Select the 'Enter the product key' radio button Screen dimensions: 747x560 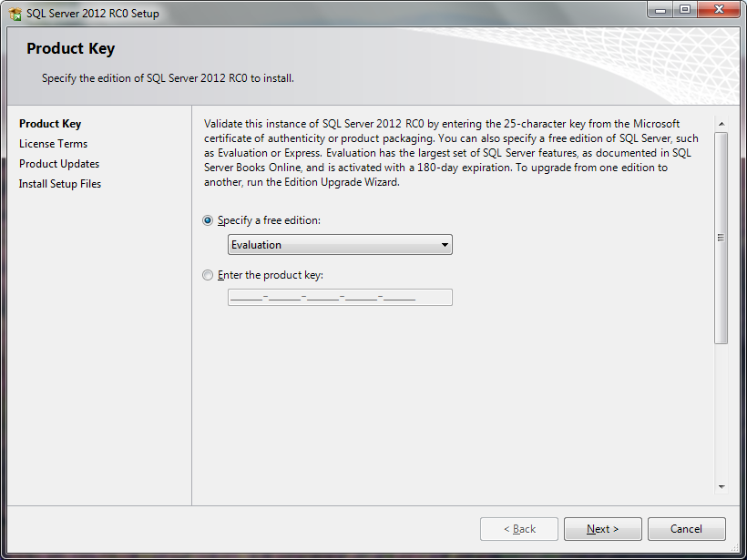tap(208, 275)
